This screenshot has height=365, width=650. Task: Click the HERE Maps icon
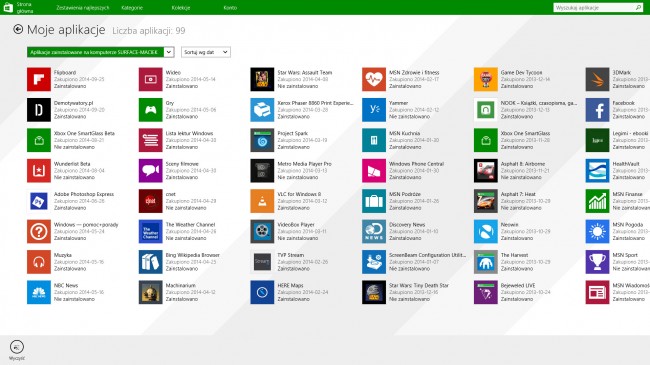coord(262,292)
